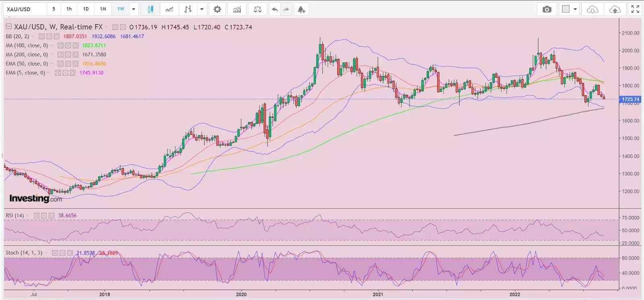The height and width of the screenshot is (300, 644).
Task: Open settings gear for XAU/USD main series
Action: pos(122,27)
